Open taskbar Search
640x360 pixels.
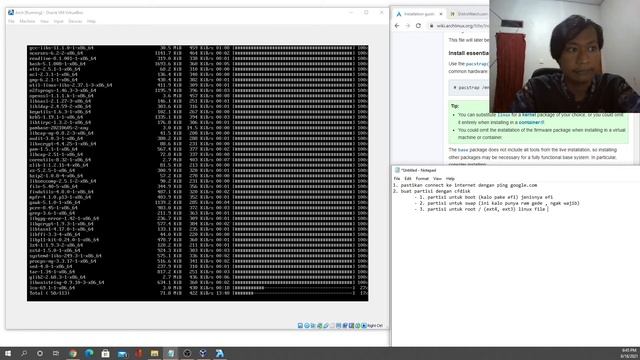tap(24, 353)
